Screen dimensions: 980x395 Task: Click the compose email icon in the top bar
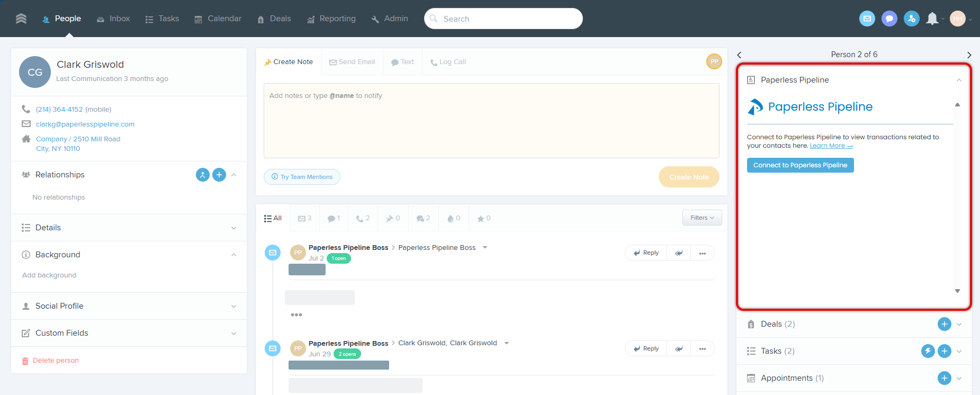[x=867, y=19]
